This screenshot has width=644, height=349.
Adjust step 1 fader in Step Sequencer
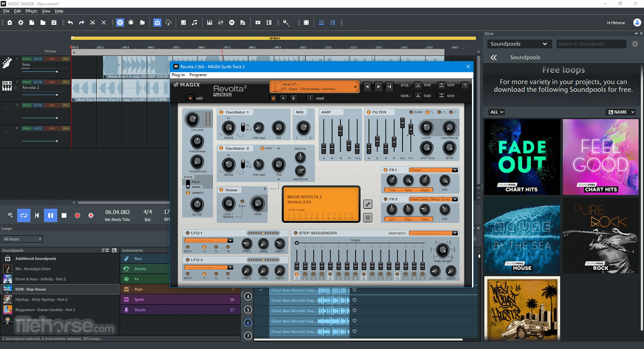(297, 266)
